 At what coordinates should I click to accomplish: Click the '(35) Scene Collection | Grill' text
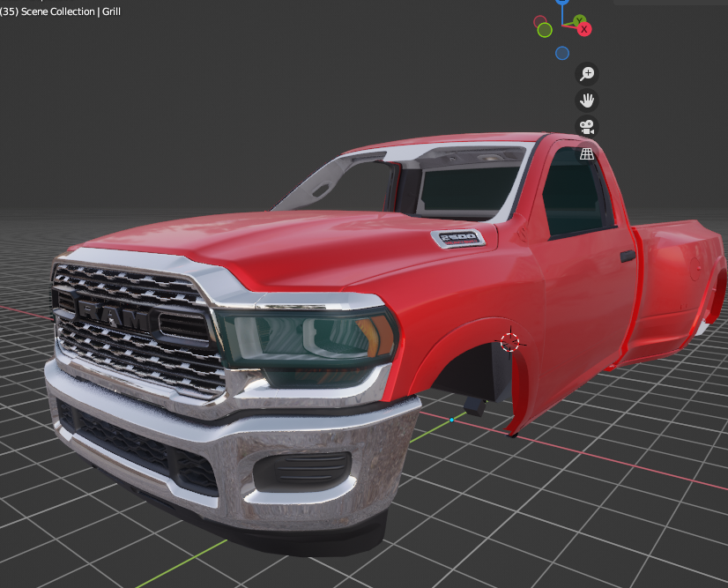coord(60,11)
